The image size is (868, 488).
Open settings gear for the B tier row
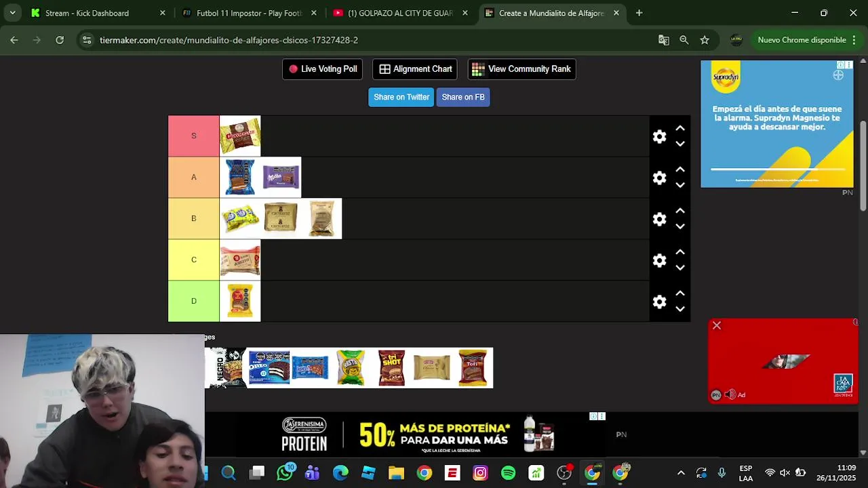(659, 219)
